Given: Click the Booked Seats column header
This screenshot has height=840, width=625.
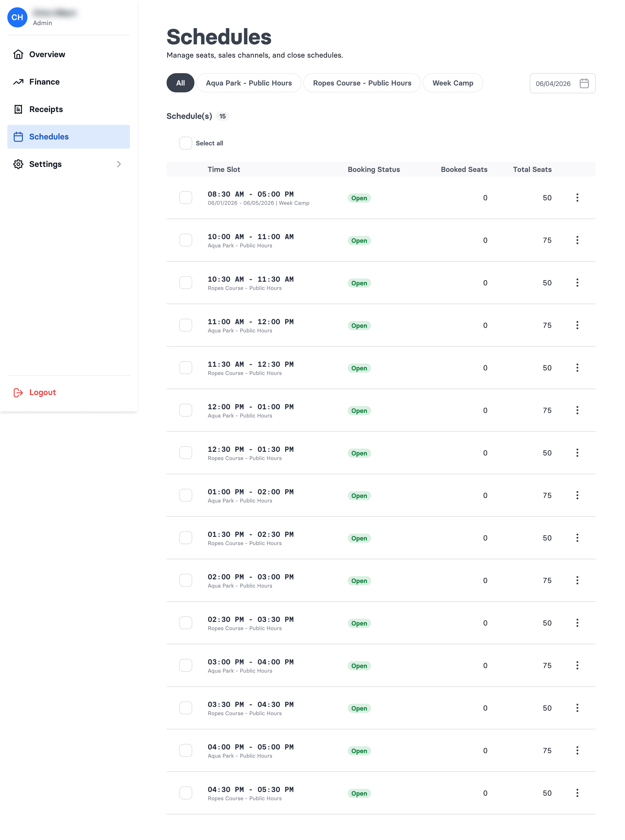Looking at the screenshot, I should [x=464, y=170].
